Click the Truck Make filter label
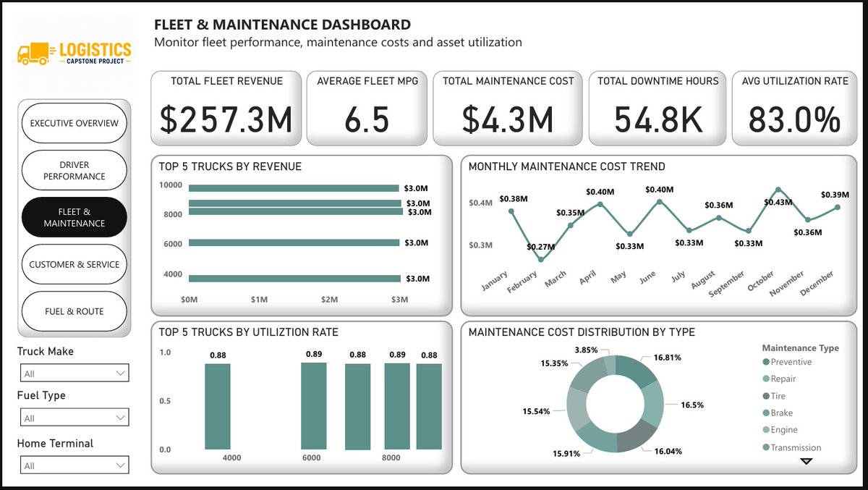The height and width of the screenshot is (490, 868). point(46,351)
